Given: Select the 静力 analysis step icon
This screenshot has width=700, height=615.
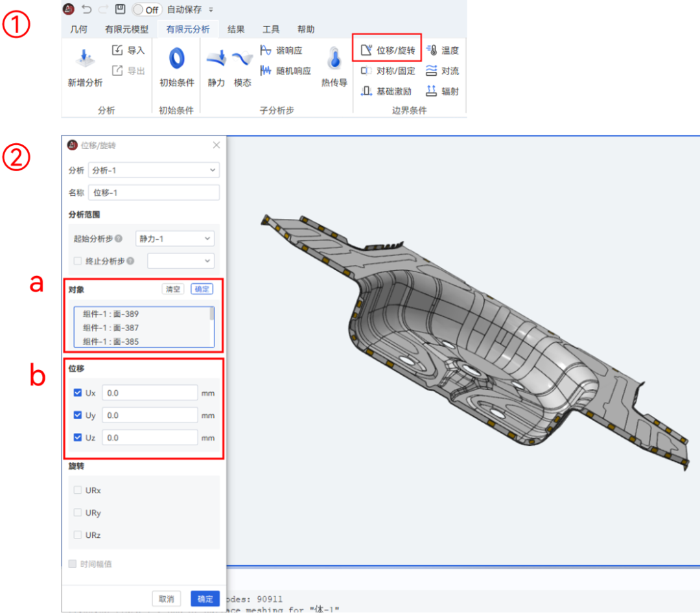Looking at the screenshot, I should click(216, 65).
